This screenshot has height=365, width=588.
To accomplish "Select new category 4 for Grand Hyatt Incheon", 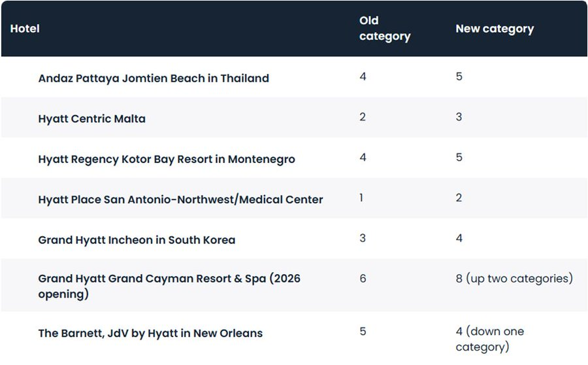I will tap(459, 238).
